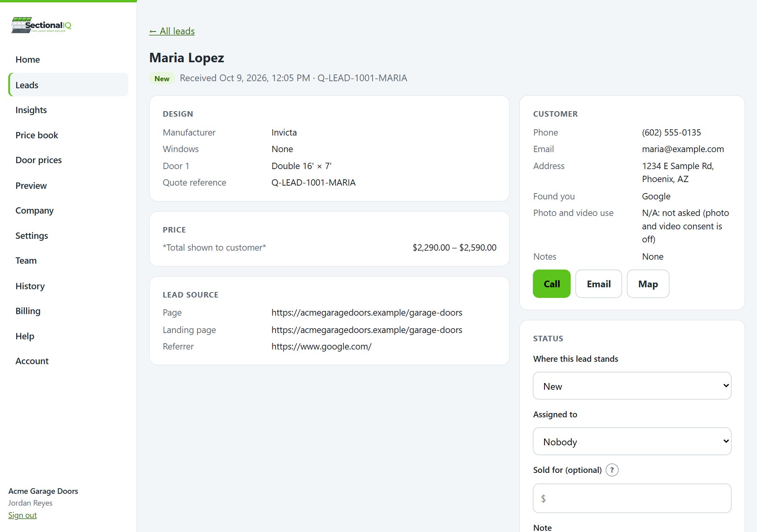Select Leads in the sidebar
Image resolution: width=757 pixels, height=532 pixels.
(68, 85)
